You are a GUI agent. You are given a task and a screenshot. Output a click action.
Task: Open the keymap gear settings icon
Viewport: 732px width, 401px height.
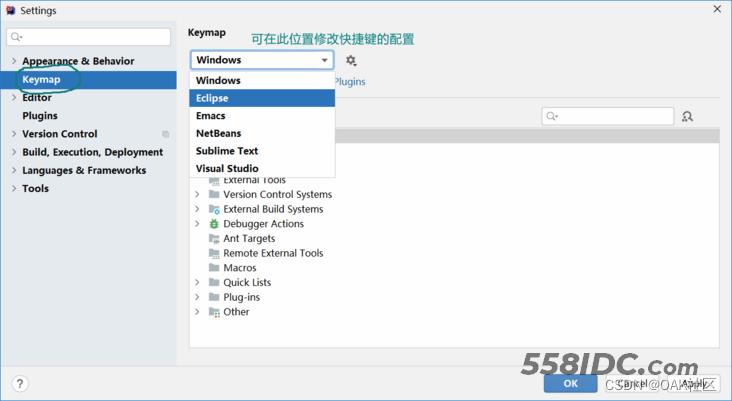click(x=351, y=60)
